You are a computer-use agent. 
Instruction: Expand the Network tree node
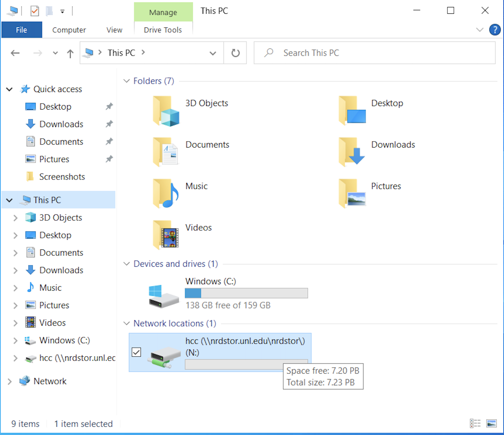(x=10, y=381)
